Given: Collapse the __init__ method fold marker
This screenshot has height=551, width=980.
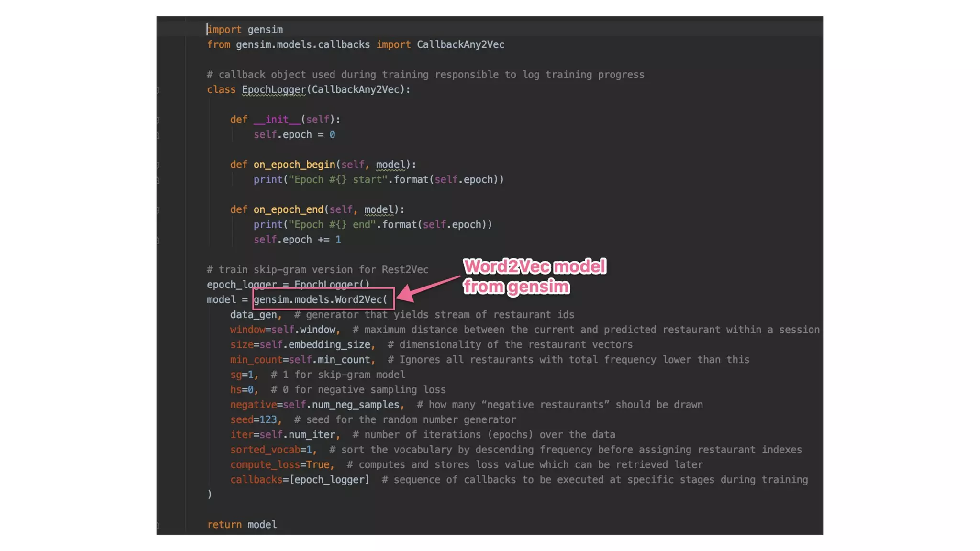Looking at the screenshot, I should (158, 120).
